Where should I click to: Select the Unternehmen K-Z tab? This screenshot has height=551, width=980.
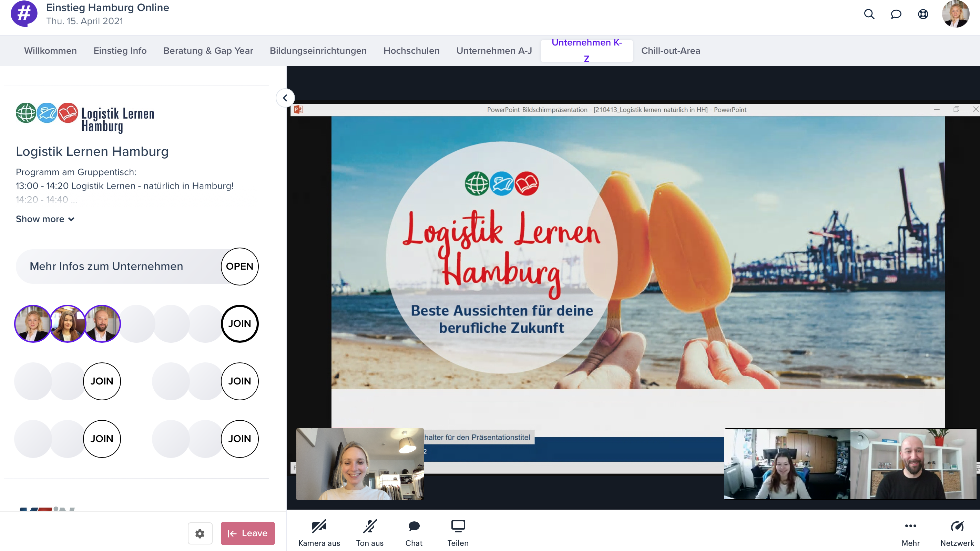(586, 51)
